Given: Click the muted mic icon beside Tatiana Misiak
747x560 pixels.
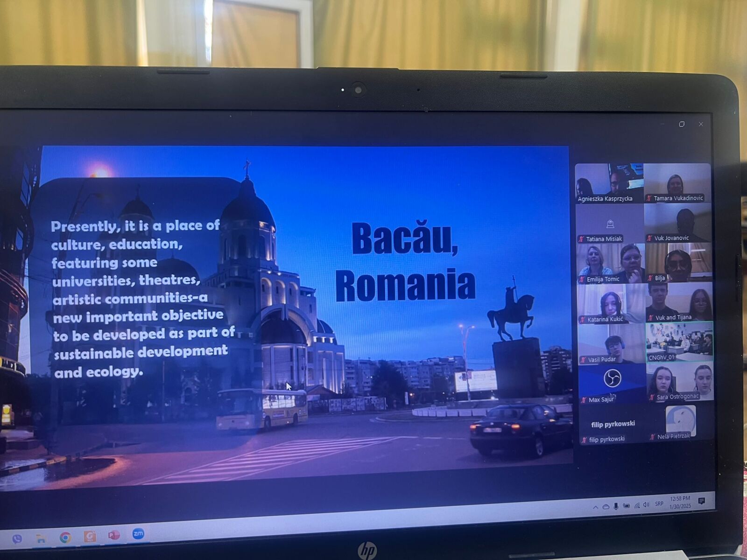Looking at the screenshot, I should (581, 239).
